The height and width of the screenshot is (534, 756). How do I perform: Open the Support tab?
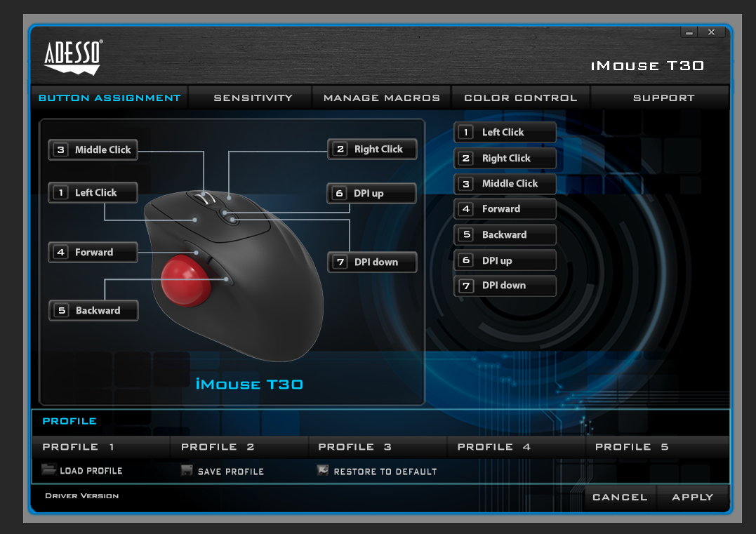click(663, 98)
